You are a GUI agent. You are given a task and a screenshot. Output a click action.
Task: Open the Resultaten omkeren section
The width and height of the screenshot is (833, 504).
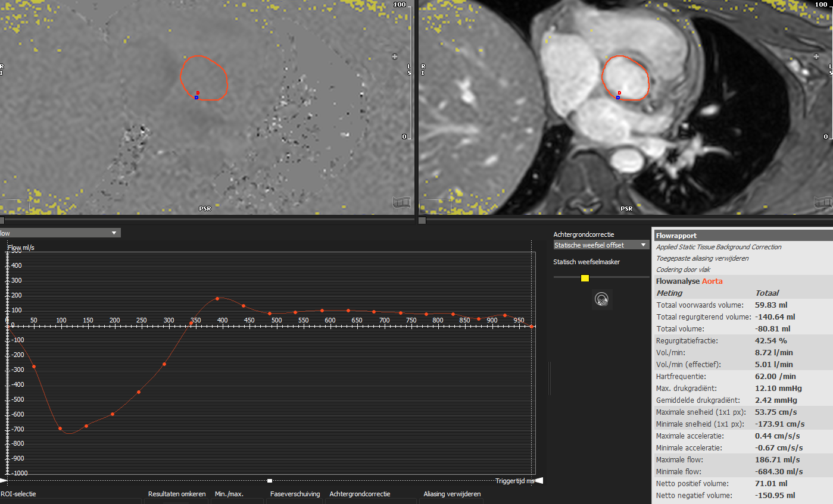coord(177,494)
